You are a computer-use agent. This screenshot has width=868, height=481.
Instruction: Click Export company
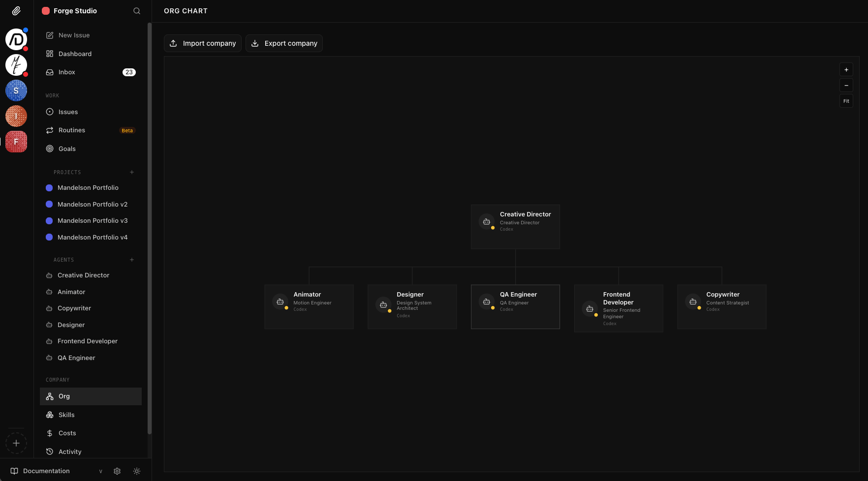coord(284,43)
